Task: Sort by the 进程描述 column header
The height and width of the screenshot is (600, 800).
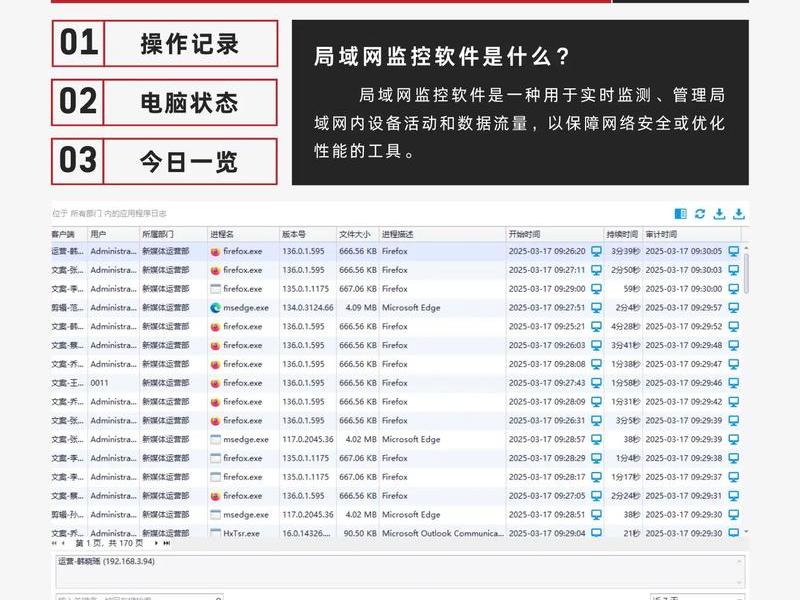Action: point(442,234)
